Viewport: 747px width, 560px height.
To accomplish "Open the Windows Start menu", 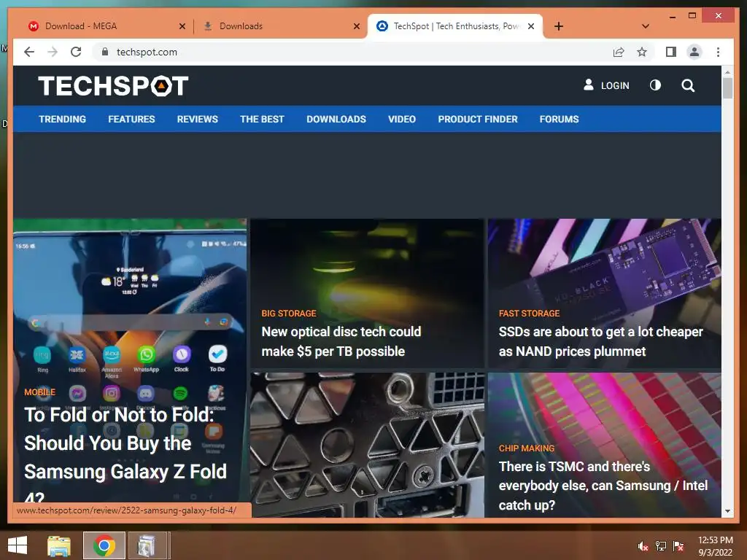I will [18, 545].
